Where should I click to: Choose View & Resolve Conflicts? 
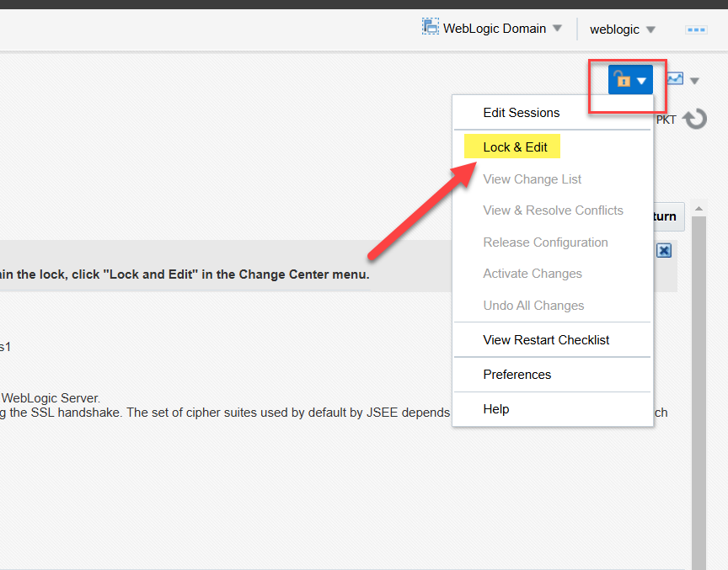[x=553, y=210]
